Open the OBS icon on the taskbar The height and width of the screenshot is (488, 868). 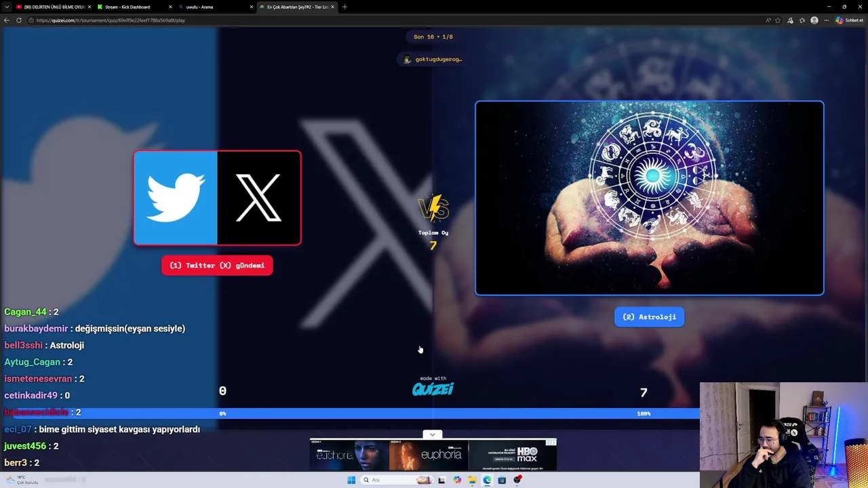pyautogui.click(x=517, y=480)
